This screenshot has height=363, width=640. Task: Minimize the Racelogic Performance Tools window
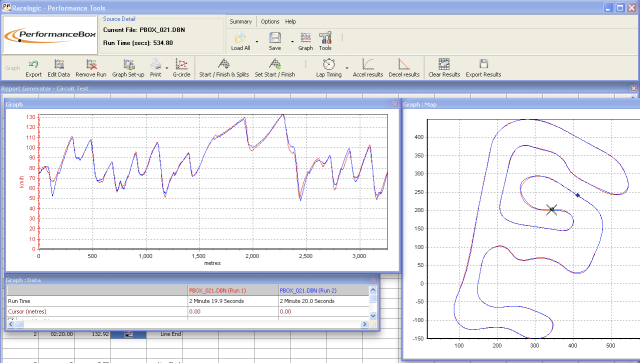point(609,7)
